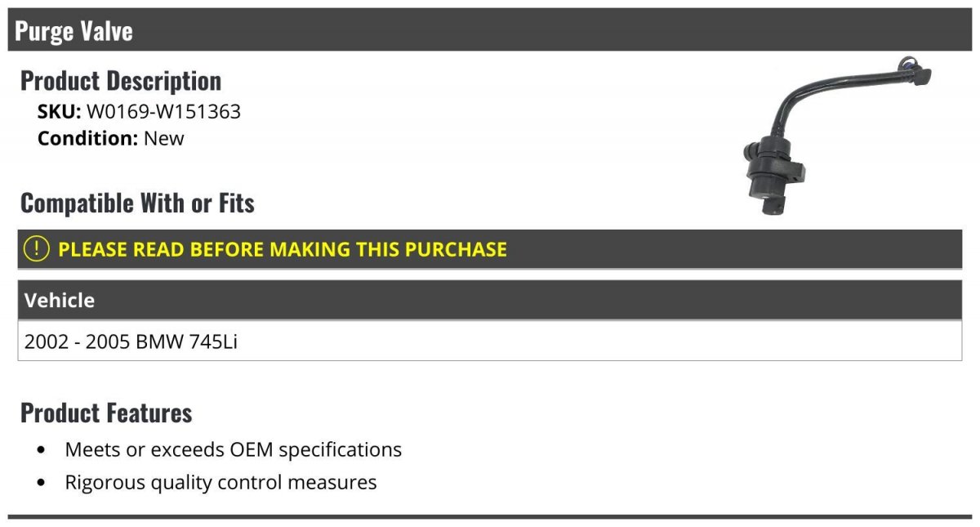Click the bullet before Rigorous quality control
Viewport: 980px width, 527px height.
point(42,483)
